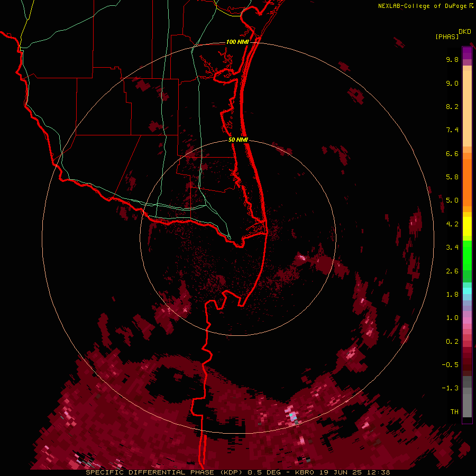Click the 50 NMI range ring label
476x476 pixels.
[238, 140]
